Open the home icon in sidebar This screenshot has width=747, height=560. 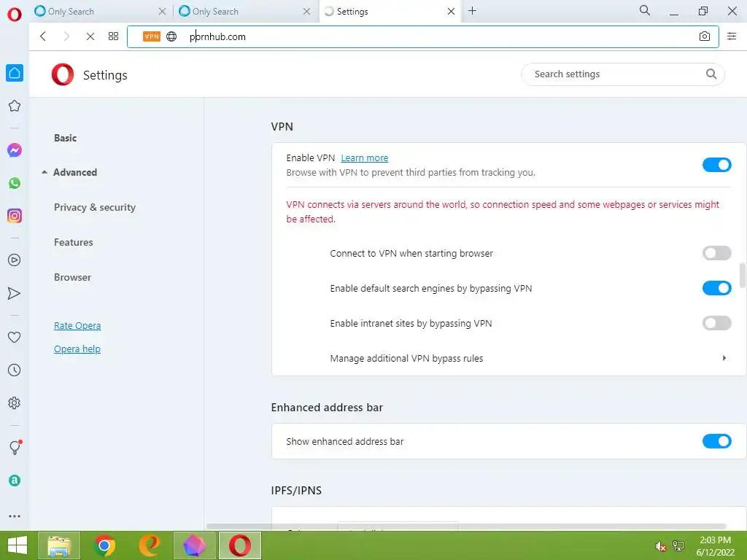[15, 73]
